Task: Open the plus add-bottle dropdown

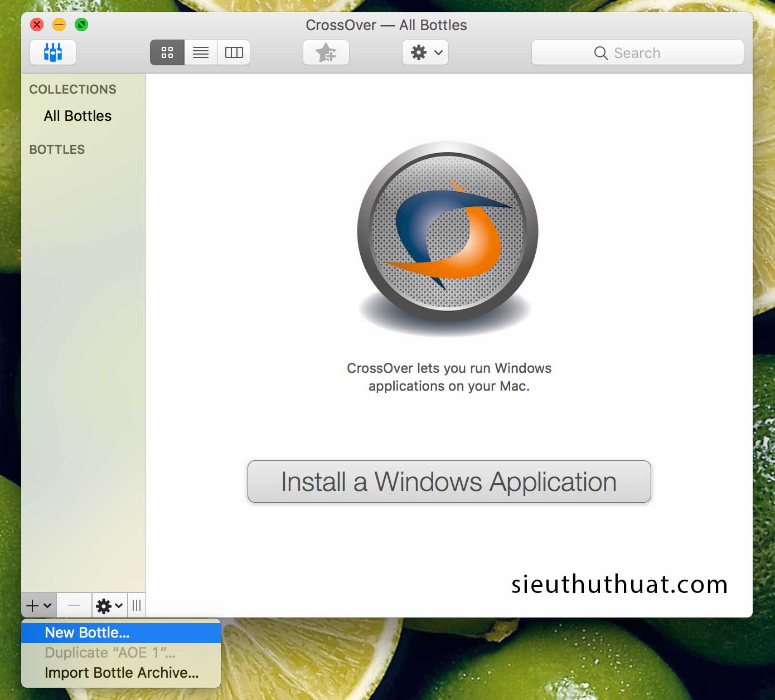Action: coord(38,605)
